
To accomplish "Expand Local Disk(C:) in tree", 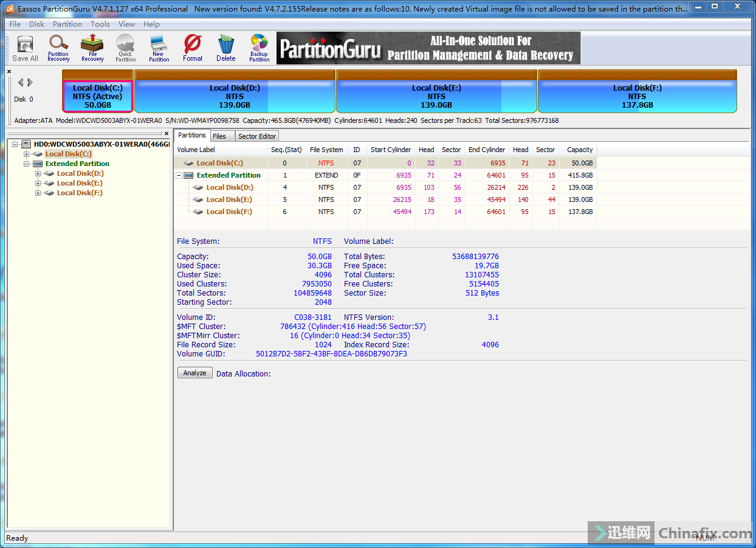I will tap(27, 154).
